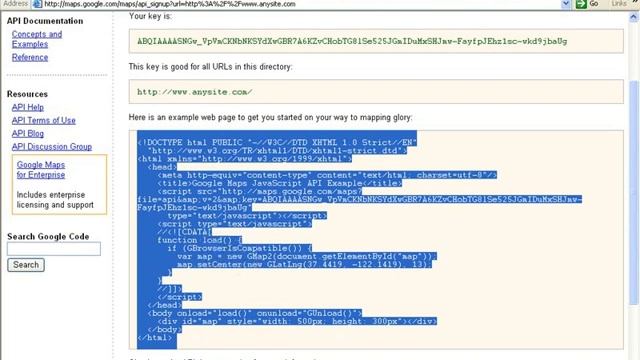Open the address bar dropdown arrow

(566, 4)
